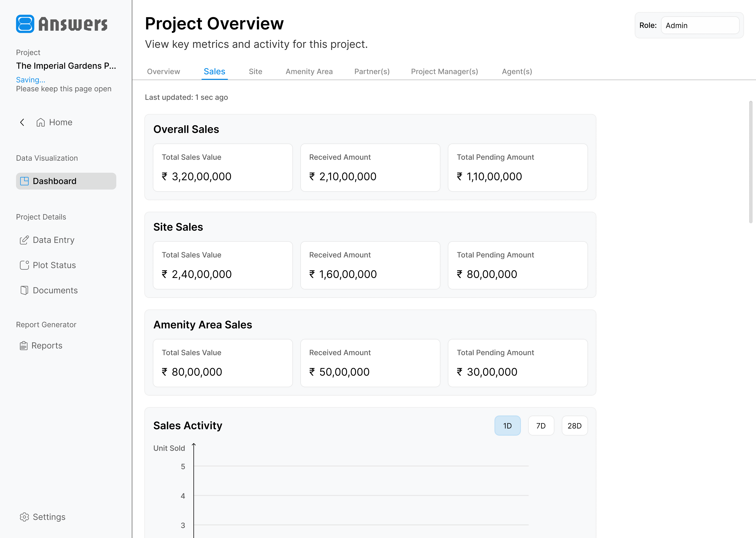Click Amenity Area total sales ₹ 80,00,000
The width and height of the screenshot is (756, 538).
tap(192, 372)
